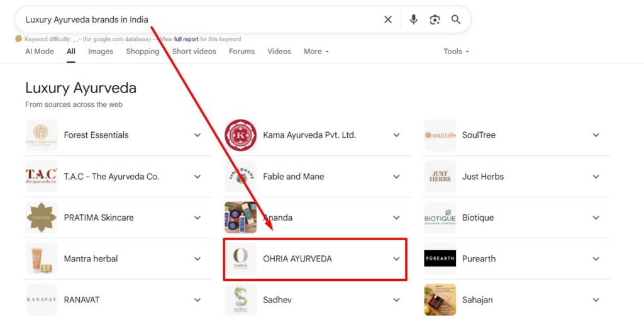Click the RANAVAT brand name

coord(82,300)
